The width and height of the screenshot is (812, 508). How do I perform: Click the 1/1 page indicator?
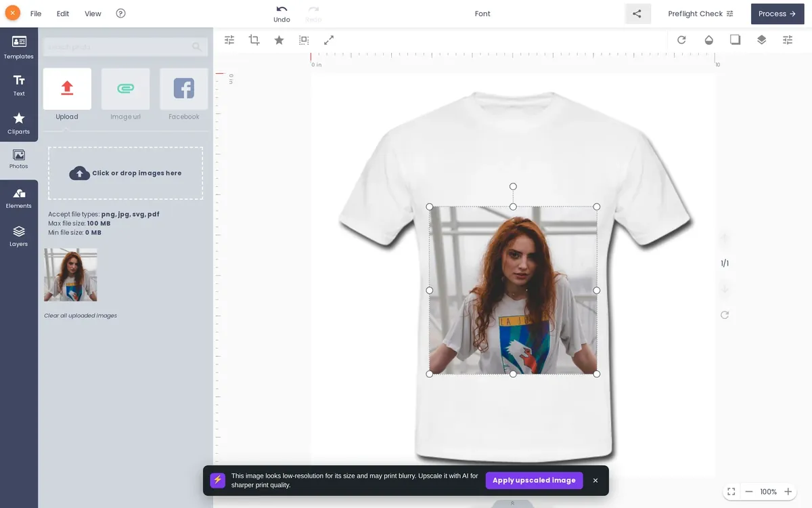725,263
